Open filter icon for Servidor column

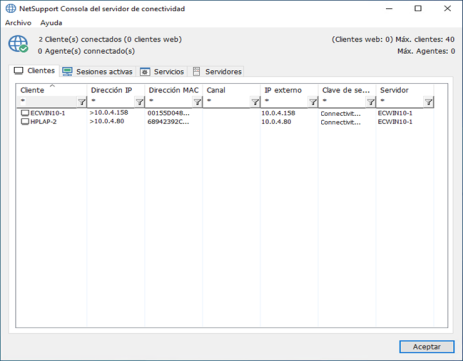[x=428, y=102]
